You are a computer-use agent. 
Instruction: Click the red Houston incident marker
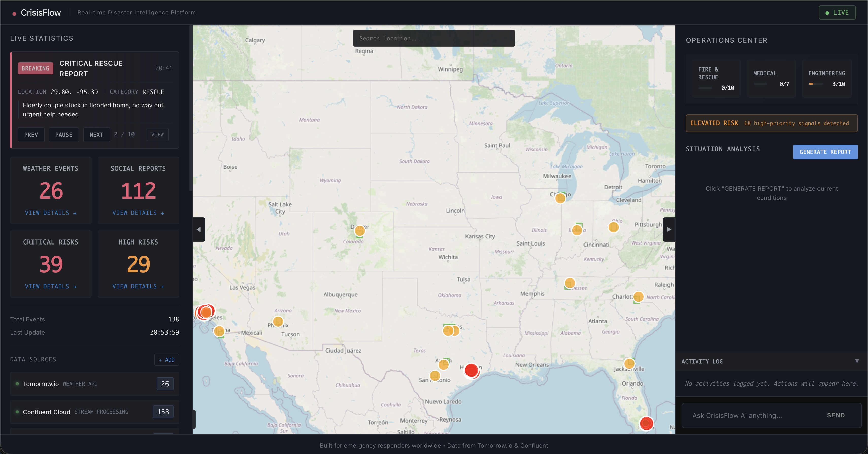click(x=471, y=370)
